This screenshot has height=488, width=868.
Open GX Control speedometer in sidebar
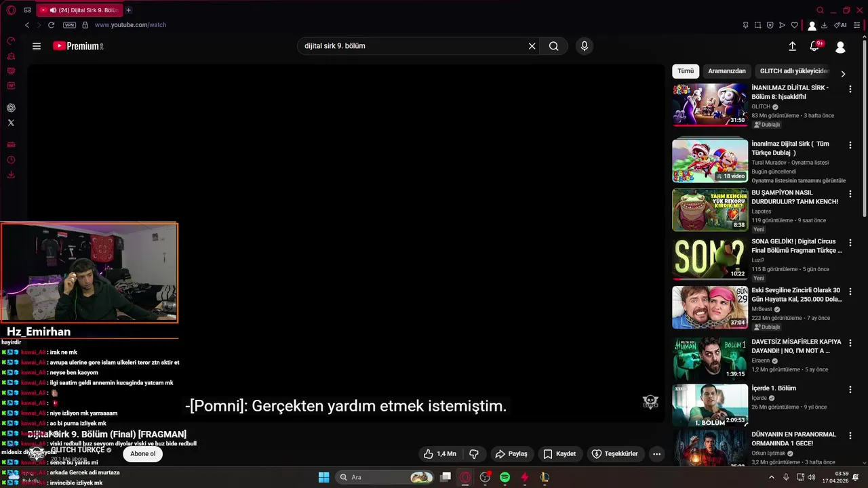[x=11, y=41]
